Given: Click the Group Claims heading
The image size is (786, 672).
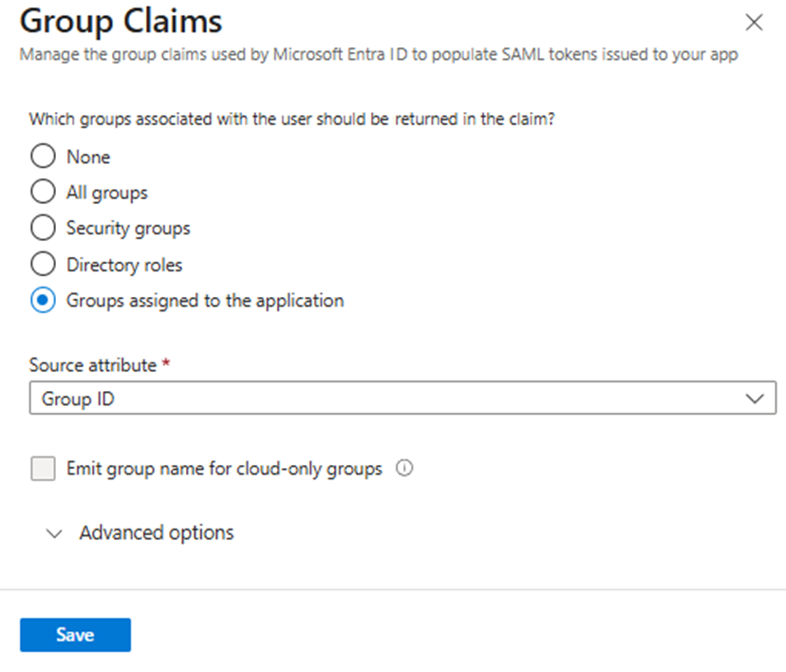Looking at the screenshot, I should [120, 21].
